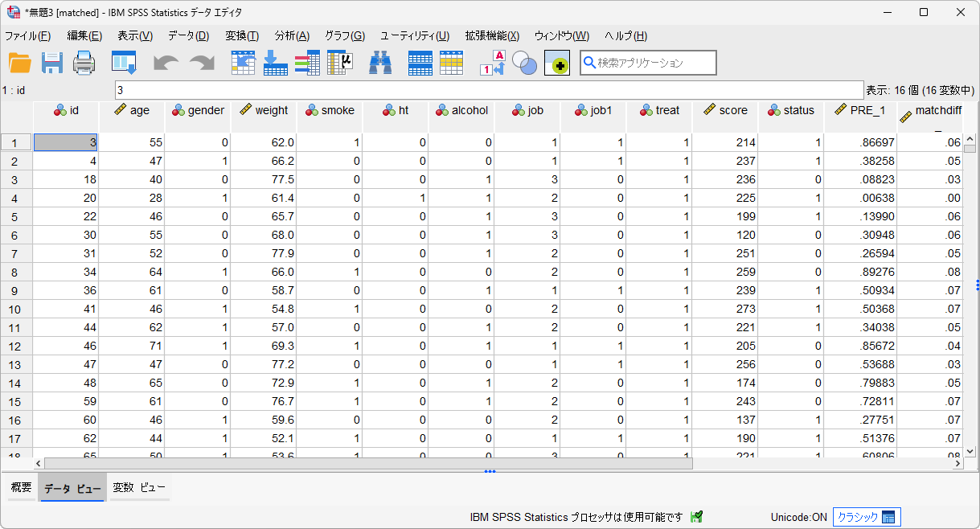This screenshot has width=980, height=529.
Task: Open the recall recently used dialogs icon
Action: (x=125, y=63)
